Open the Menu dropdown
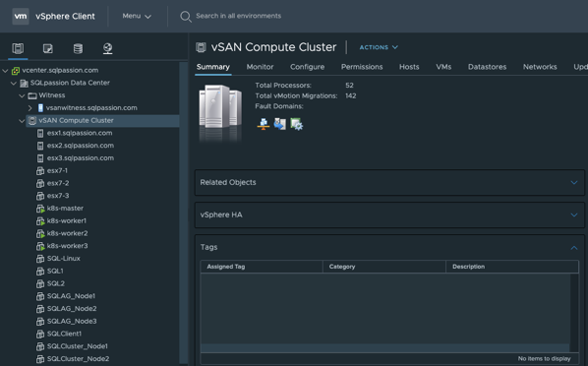The height and width of the screenshot is (366, 588). [137, 16]
